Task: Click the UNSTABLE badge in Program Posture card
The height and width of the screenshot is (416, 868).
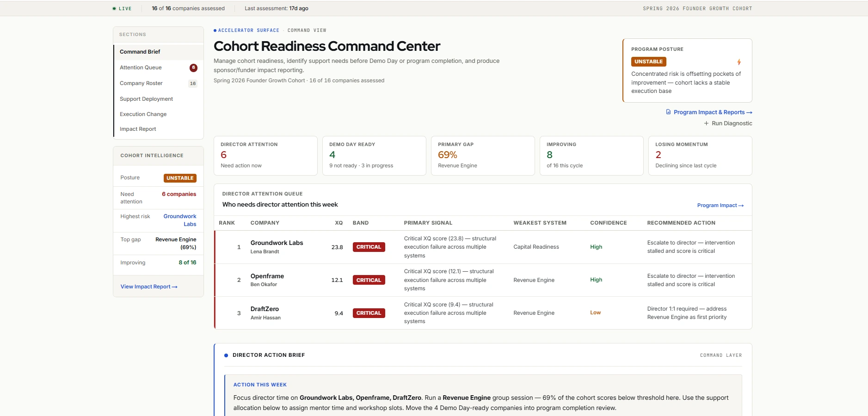Action: [648, 61]
